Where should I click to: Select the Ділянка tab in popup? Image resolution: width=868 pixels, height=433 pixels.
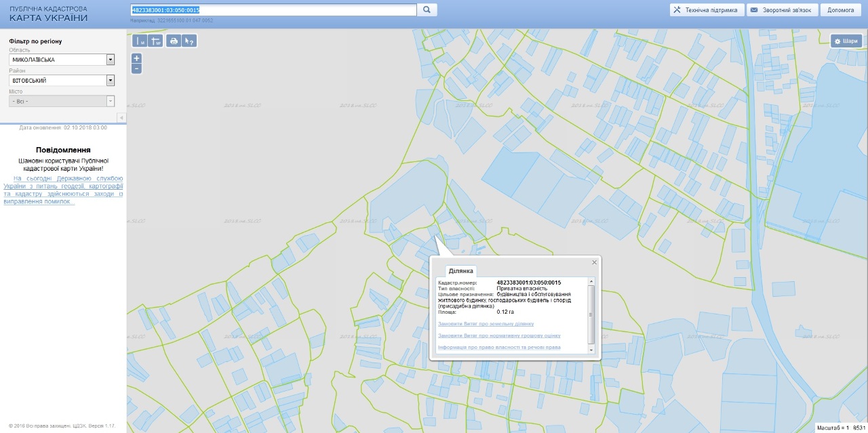pyautogui.click(x=461, y=271)
